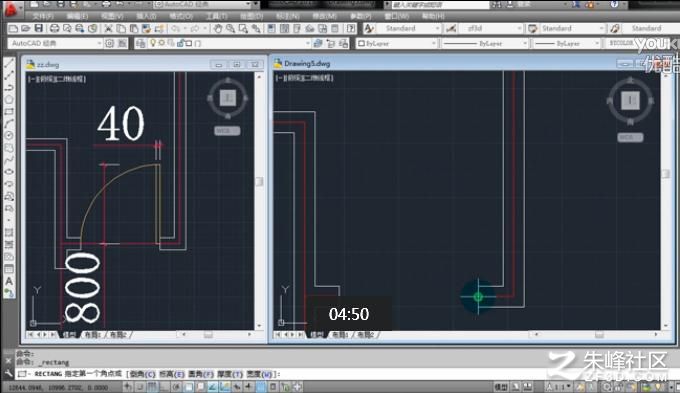Click the WCS button in Drawing5
Screen dimensions: 680x393
tap(630, 138)
